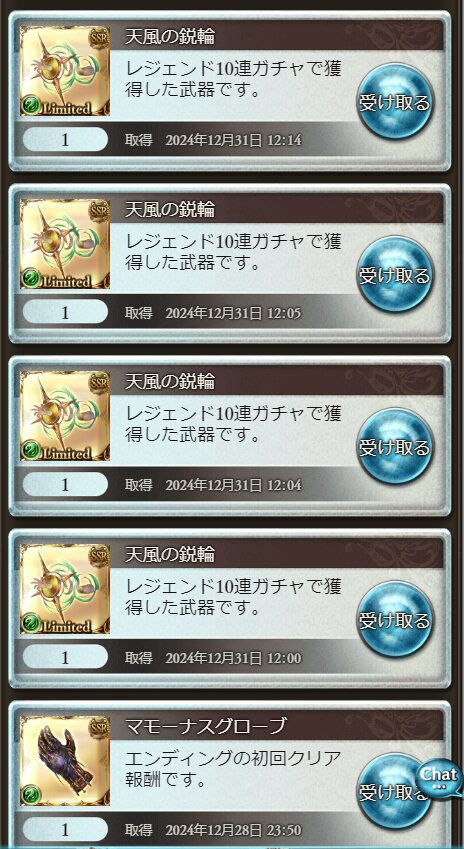Click the エンディングの初回クリア報酬です description
This screenshot has height=849, width=464.
click(233, 769)
